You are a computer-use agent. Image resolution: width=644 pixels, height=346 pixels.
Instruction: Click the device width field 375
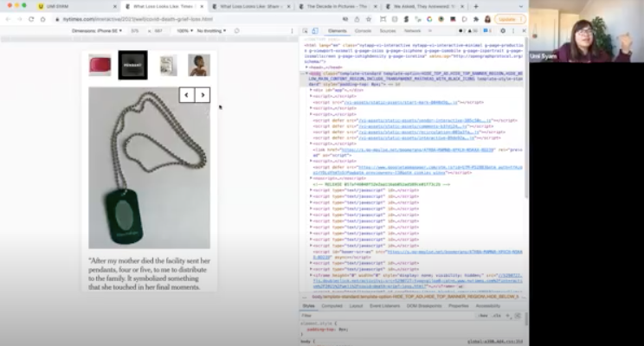(x=135, y=31)
